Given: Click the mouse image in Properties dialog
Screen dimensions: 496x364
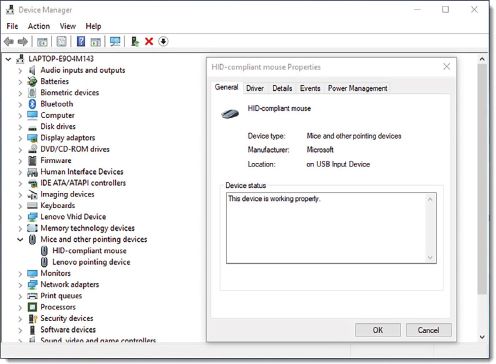Looking at the screenshot, I should point(230,114).
